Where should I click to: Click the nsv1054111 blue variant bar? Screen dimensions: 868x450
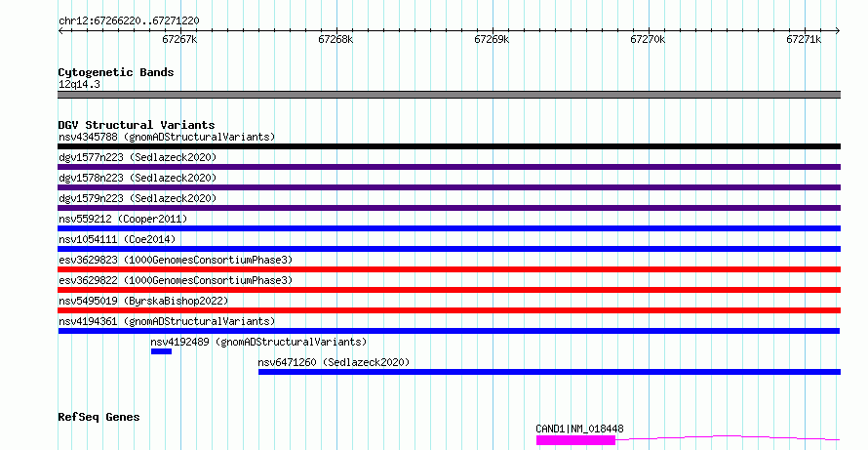point(450,249)
